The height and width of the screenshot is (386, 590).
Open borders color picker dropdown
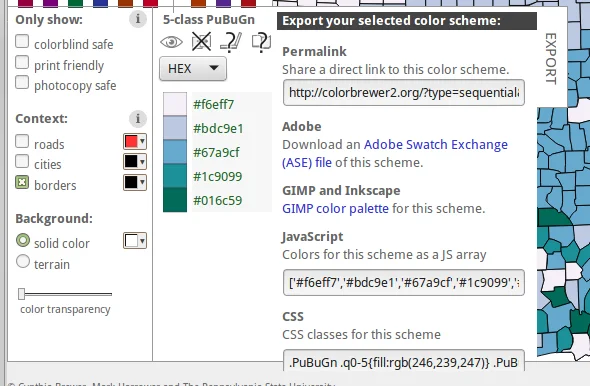[x=135, y=182]
